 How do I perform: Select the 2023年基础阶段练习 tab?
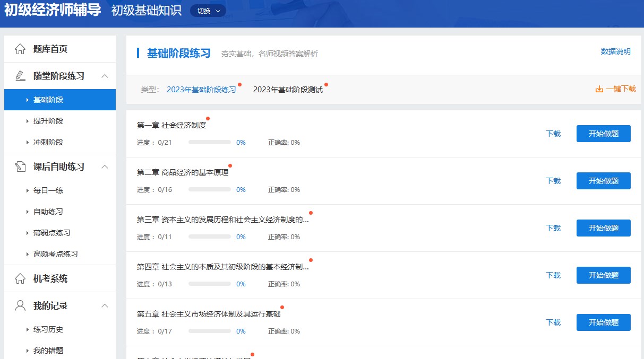pos(201,90)
